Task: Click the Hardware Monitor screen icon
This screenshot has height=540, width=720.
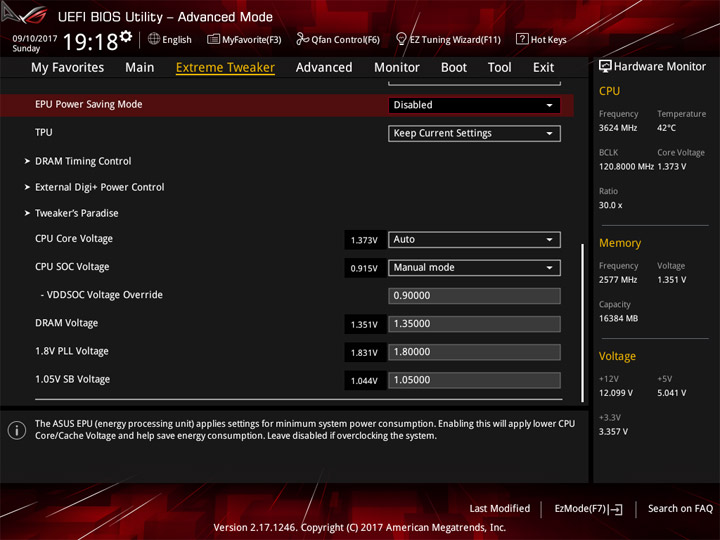Action: point(605,66)
